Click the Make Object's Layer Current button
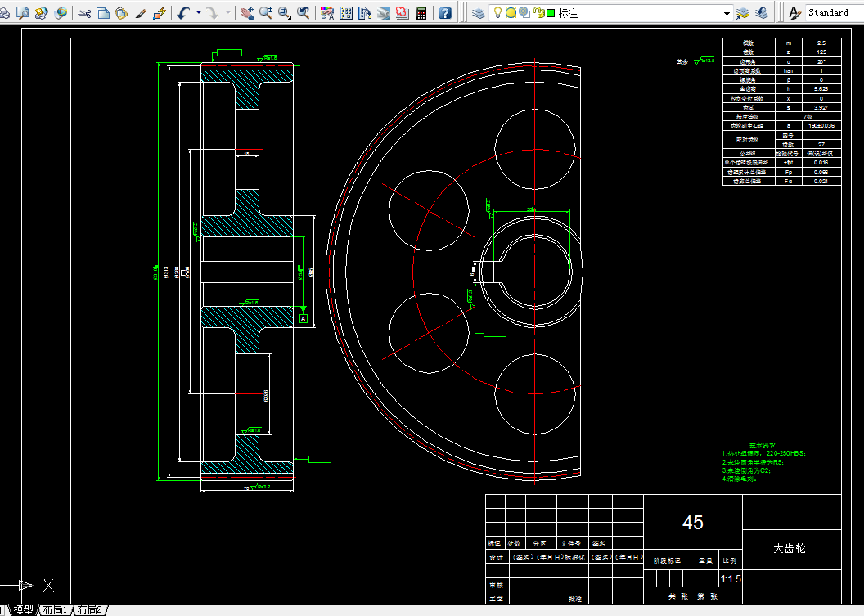This screenshot has height=616, width=864. [743, 12]
